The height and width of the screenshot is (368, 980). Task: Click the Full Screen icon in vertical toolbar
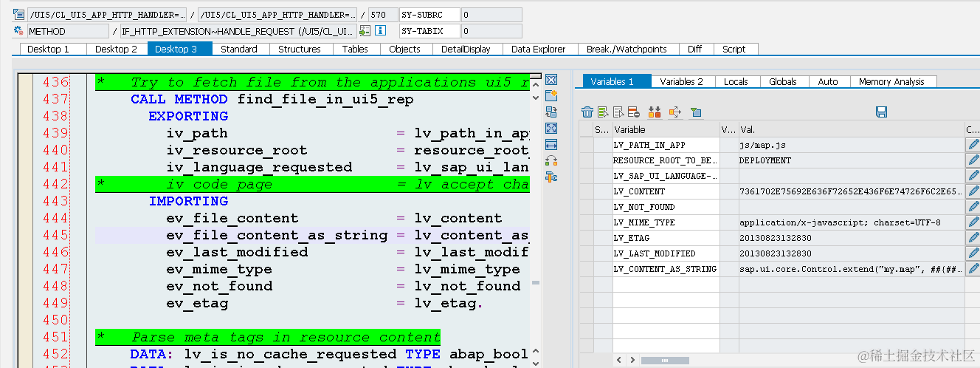(x=551, y=129)
